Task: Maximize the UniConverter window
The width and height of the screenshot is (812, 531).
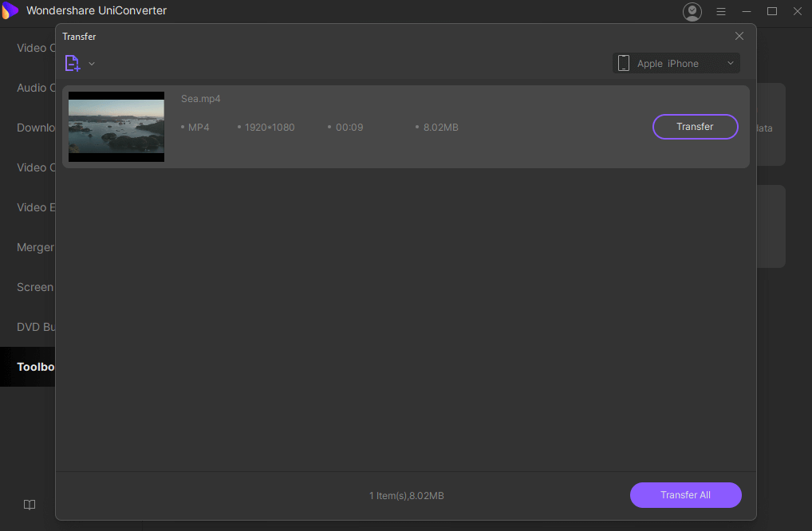Action: tap(772, 11)
